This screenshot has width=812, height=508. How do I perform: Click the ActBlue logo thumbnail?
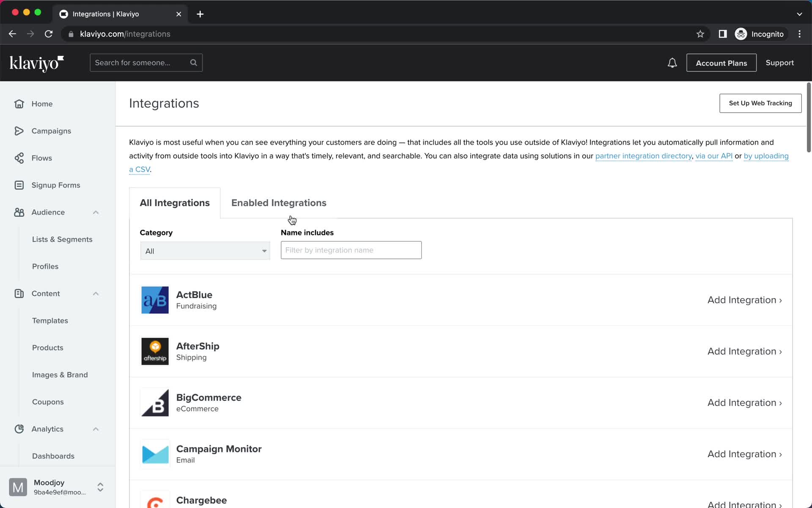coord(155,300)
